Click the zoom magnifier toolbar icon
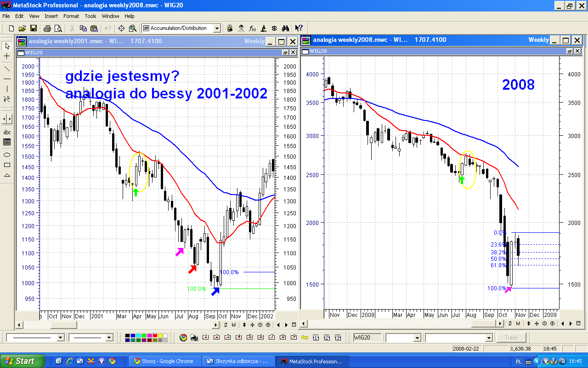This screenshot has width=588, height=368. tap(133, 29)
